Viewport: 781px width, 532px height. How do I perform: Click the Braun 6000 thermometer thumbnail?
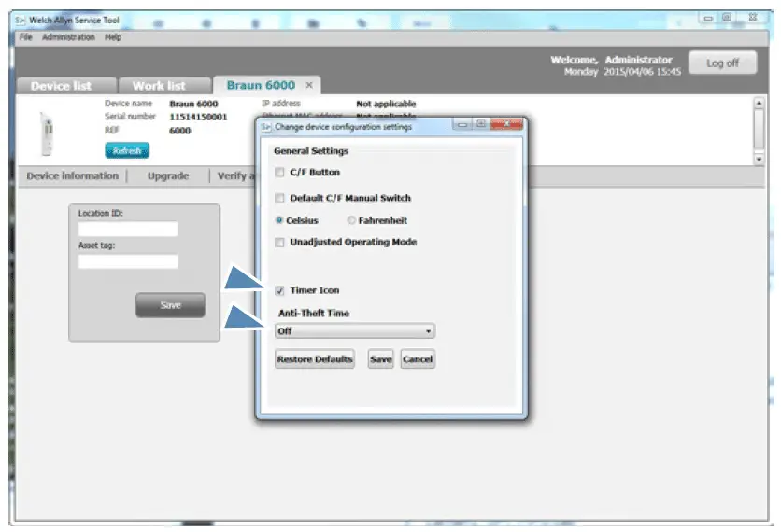(47, 133)
